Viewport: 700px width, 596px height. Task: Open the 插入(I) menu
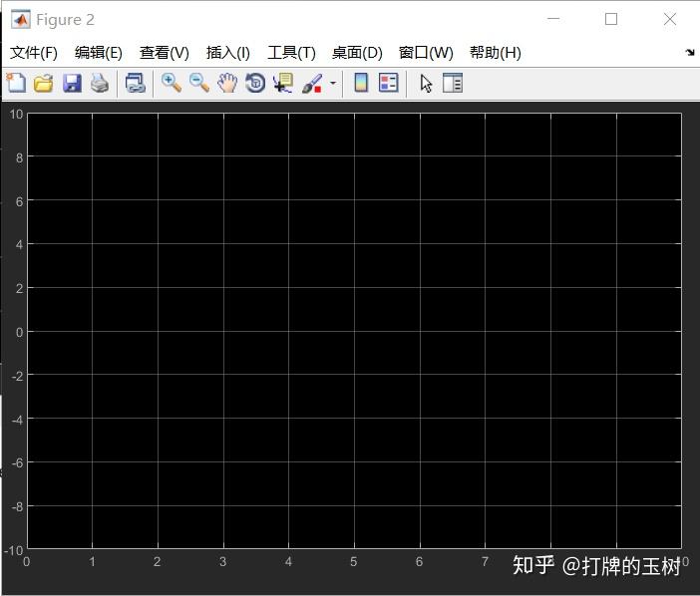(x=228, y=53)
